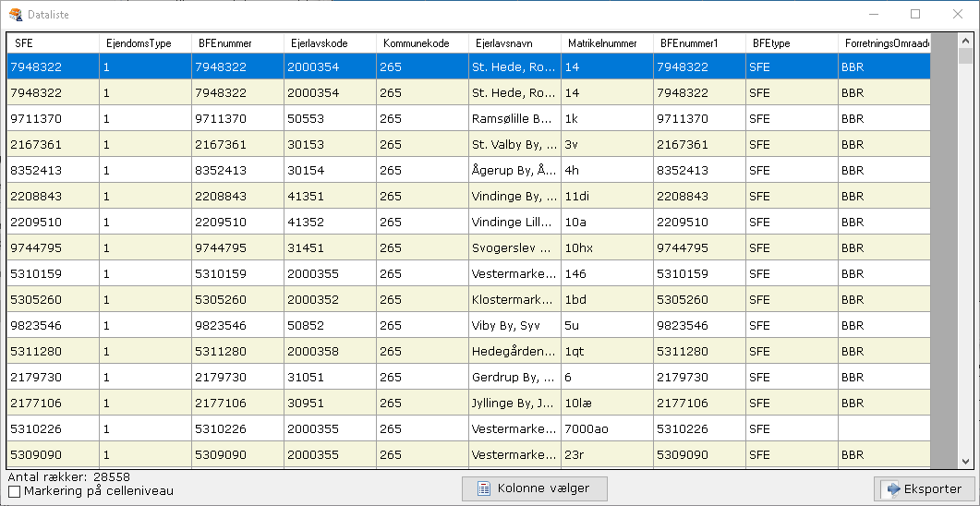Click scroll up arrow on vertical scrollbar

click(x=965, y=40)
